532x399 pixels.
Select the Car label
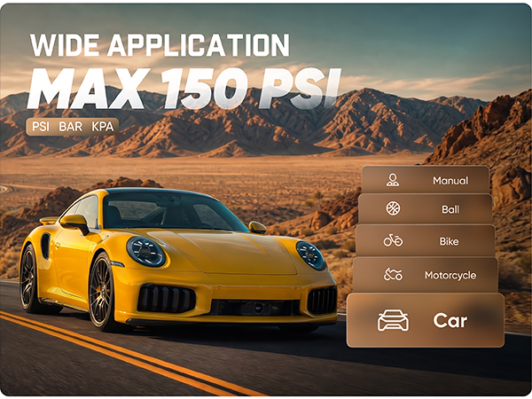[x=450, y=321]
